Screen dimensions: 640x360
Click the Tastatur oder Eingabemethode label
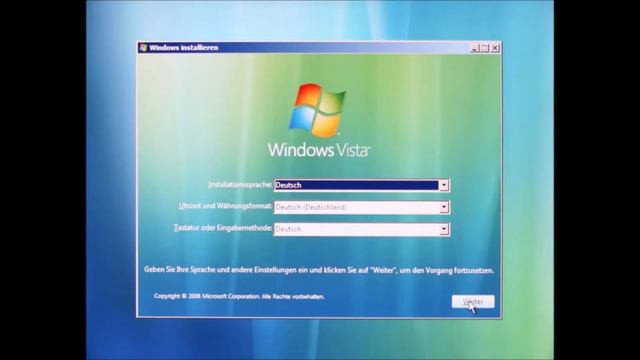pos(223,228)
